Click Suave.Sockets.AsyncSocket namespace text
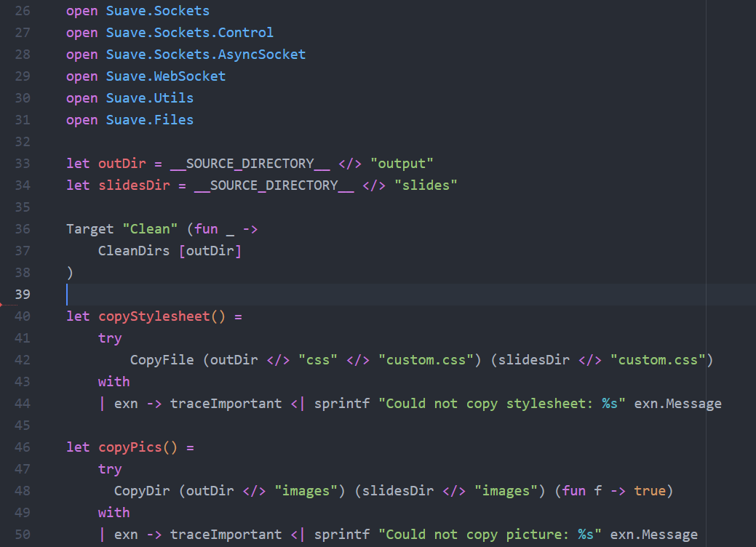The width and height of the screenshot is (756, 547). point(205,55)
